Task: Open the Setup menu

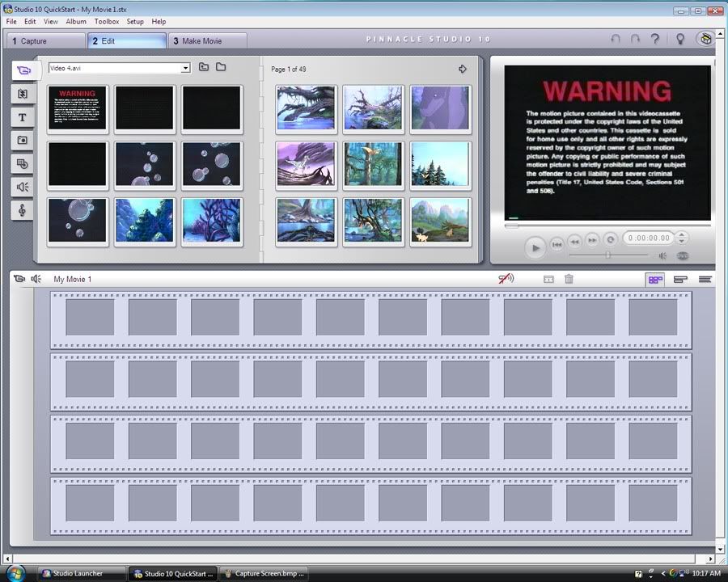Action: coord(135,21)
